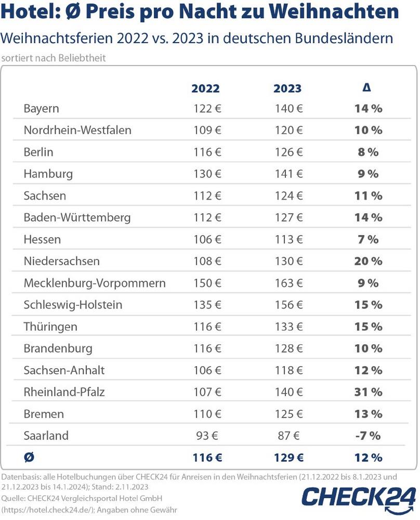420x520 pixels.
Task: Select the Bayern row label
Action: pos(41,109)
